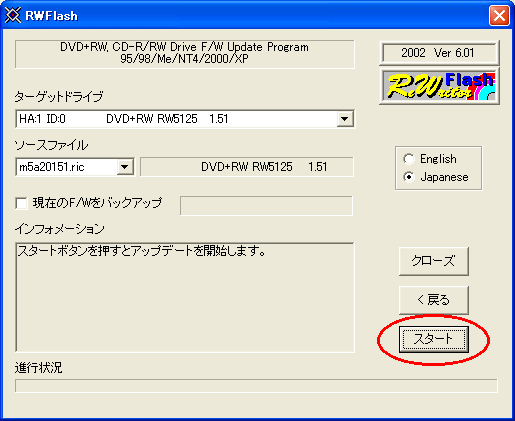
Task: Click the スタート button
Action: point(434,339)
